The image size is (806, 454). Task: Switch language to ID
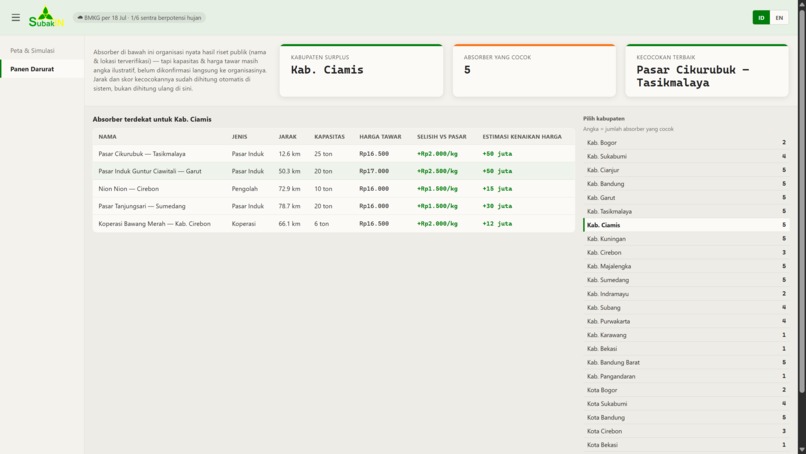point(761,17)
